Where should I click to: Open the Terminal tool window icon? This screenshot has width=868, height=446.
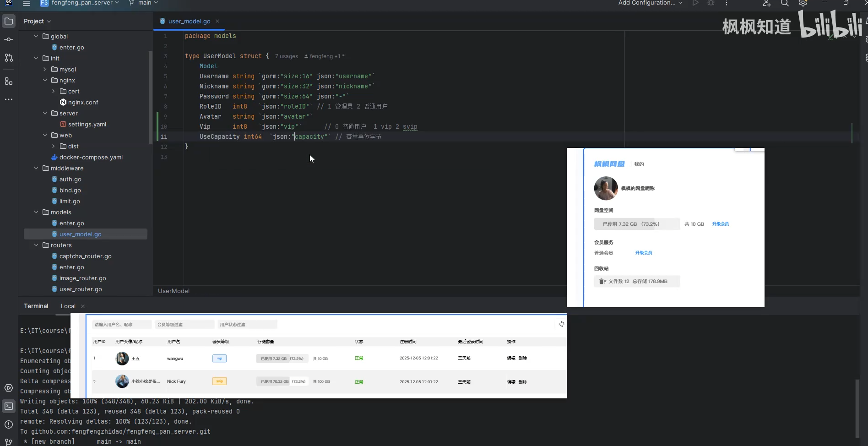(9, 406)
